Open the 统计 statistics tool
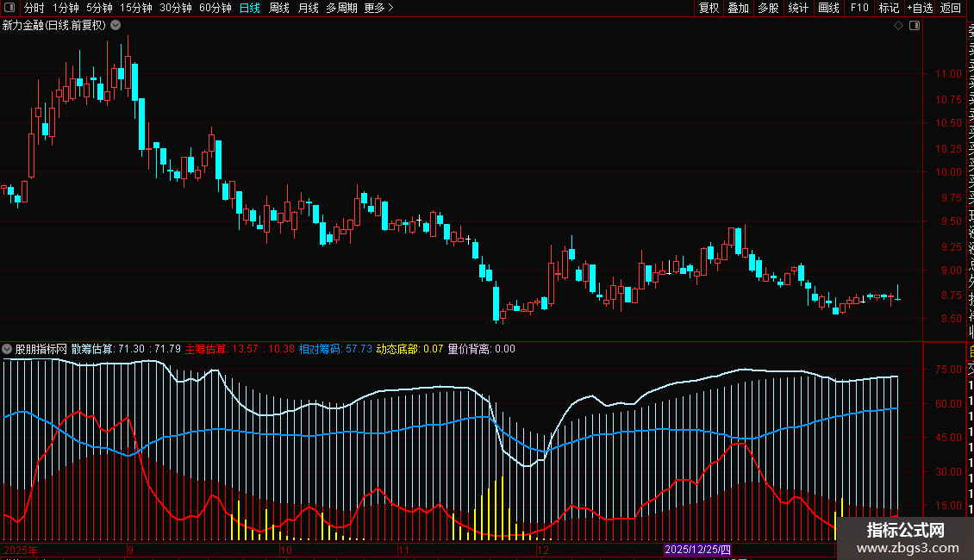The image size is (974, 560). click(798, 9)
